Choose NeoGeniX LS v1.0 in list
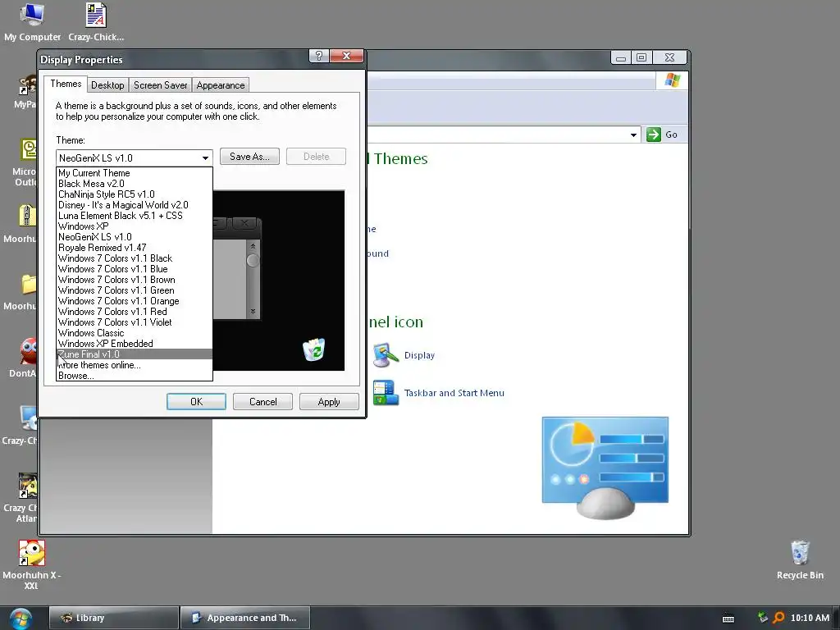The image size is (840, 630). (135, 237)
